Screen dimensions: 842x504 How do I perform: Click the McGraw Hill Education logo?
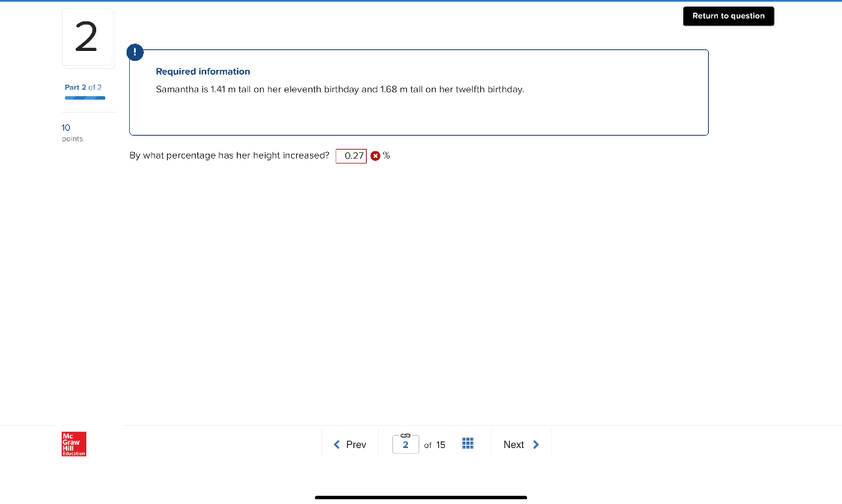[x=73, y=444]
